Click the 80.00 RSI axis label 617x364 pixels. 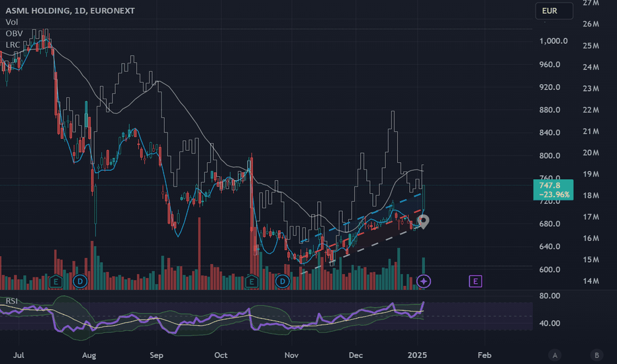click(549, 296)
